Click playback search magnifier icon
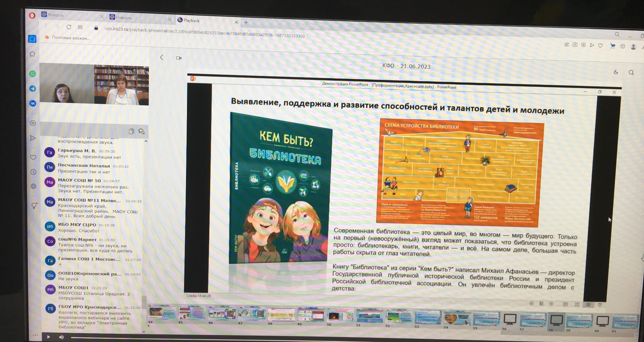 click(x=631, y=73)
